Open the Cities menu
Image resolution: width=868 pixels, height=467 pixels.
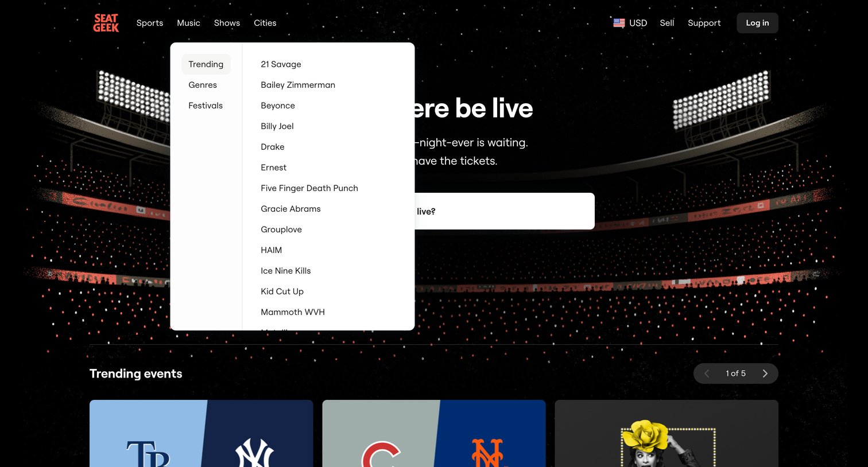coord(265,23)
